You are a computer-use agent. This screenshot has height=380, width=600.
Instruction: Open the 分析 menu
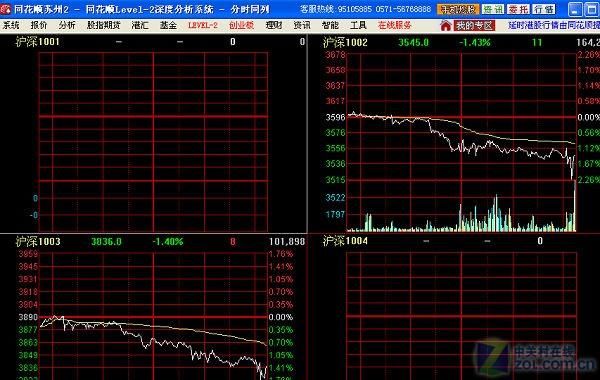tap(67, 26)
